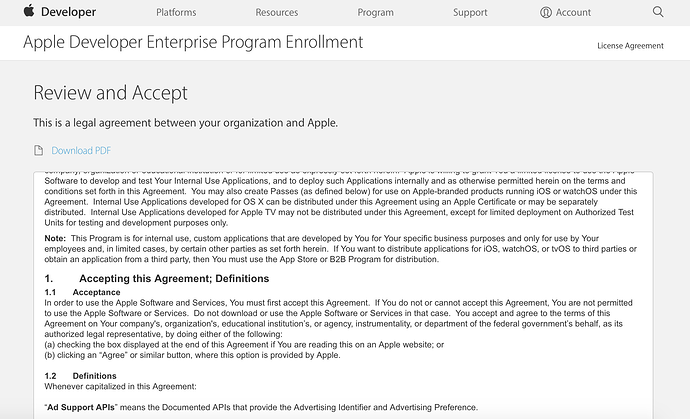Click the Review and Accept heading
The width and height of the screenshot is (690, 419).
click(110, 93)
